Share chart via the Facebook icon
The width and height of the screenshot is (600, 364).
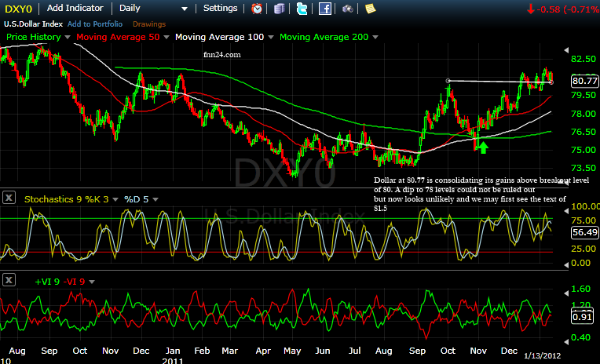(x=325, y=9)
